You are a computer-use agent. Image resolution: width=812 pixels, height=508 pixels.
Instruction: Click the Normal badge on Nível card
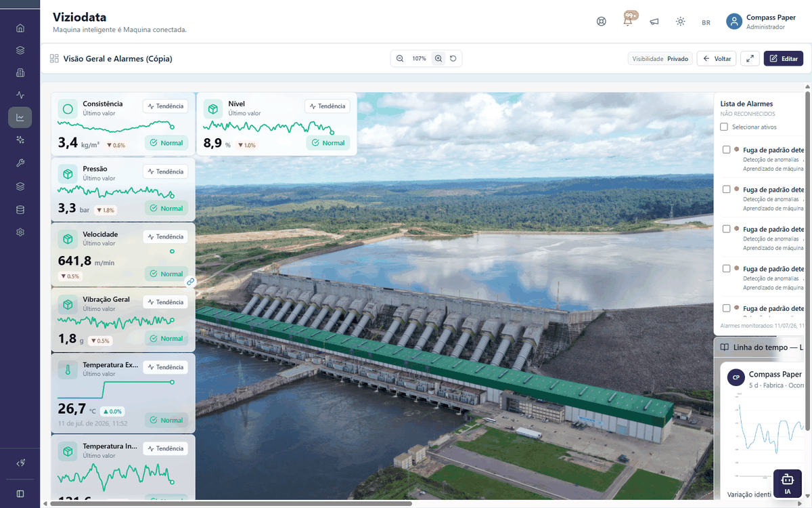click(x=328, y=143)
